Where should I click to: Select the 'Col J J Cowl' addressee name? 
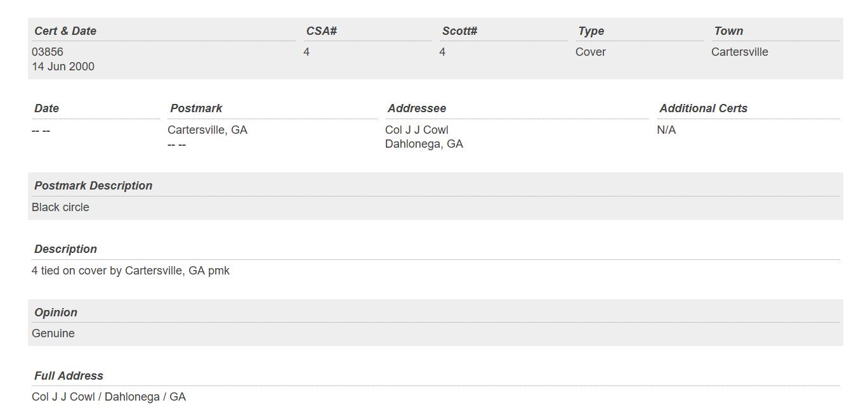tap(417, 130)
